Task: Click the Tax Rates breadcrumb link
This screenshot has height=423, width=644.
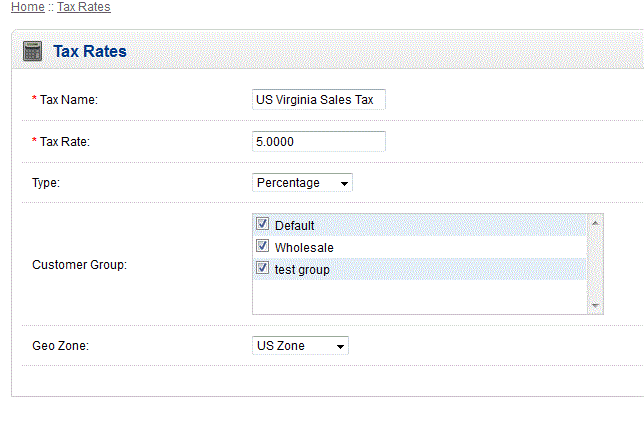Action: pos(84,7)
